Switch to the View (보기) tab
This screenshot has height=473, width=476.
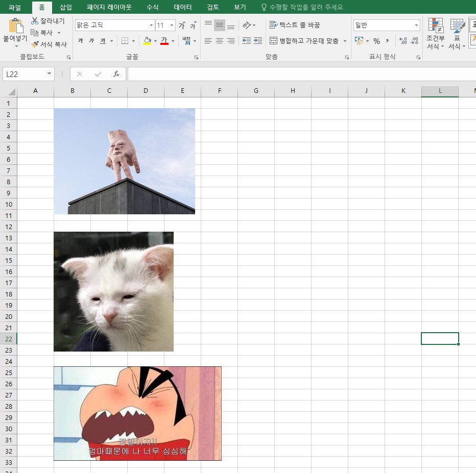click(240, 7)
